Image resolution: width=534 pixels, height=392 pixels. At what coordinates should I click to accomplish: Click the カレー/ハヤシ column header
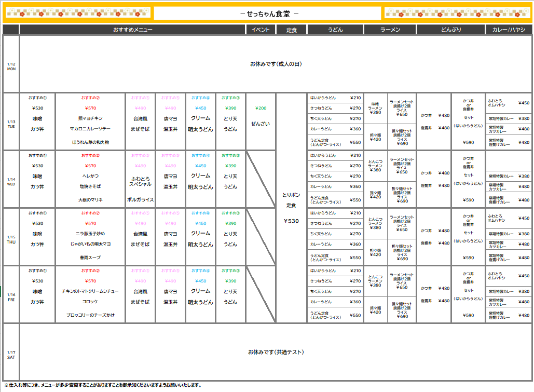point(509,30)
